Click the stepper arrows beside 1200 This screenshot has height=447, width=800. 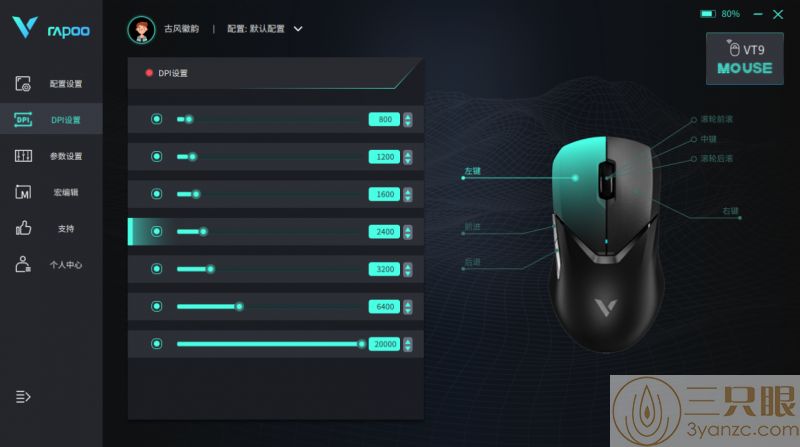tap(408, 157)
